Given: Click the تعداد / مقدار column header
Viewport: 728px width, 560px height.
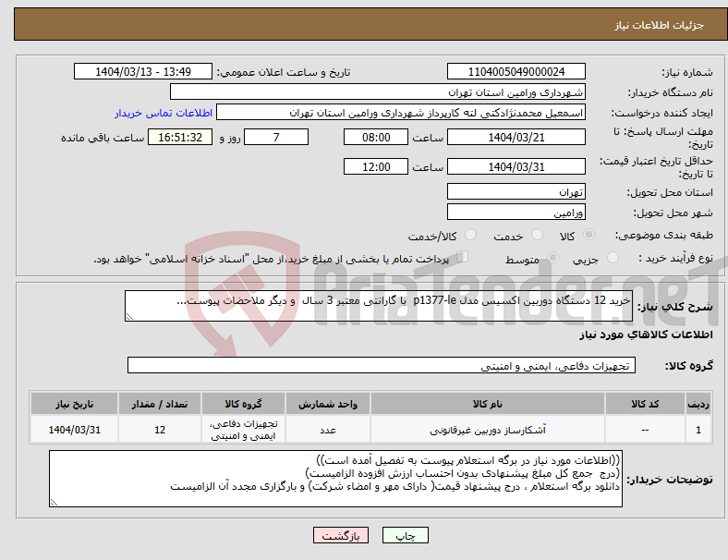Looking at the screenshot, I should pyautogui.click(x=160, y=404).
